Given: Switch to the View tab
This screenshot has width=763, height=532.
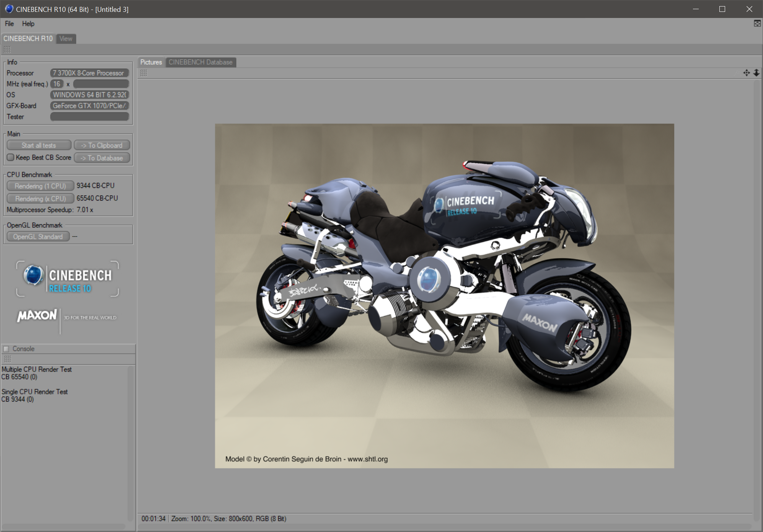Looking at the screenshot, I should (66, 39).
